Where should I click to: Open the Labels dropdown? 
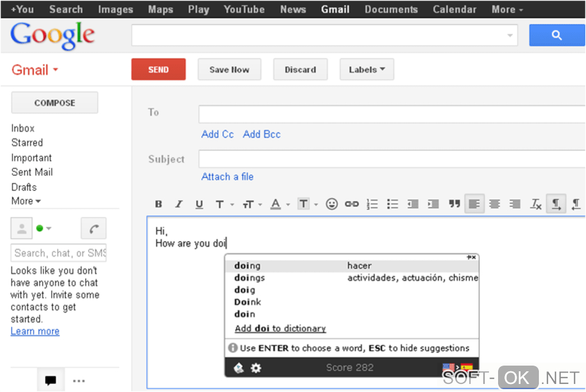[x=367, y=69]
